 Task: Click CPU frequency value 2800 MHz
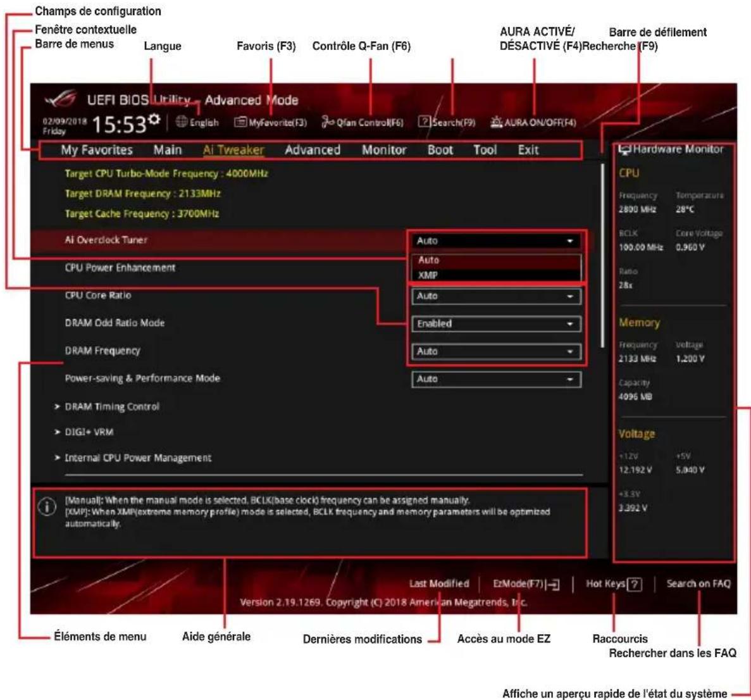[x=638, y=209]
